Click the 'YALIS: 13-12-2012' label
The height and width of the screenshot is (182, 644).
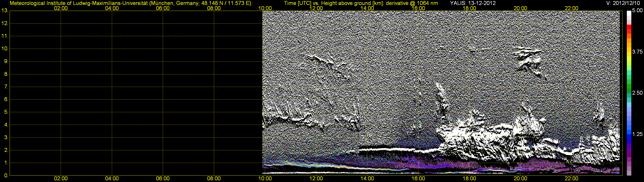[473, 3]
